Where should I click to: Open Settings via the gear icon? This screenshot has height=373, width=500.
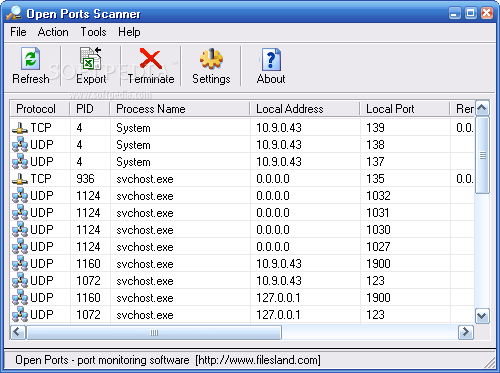click(211, 59)
